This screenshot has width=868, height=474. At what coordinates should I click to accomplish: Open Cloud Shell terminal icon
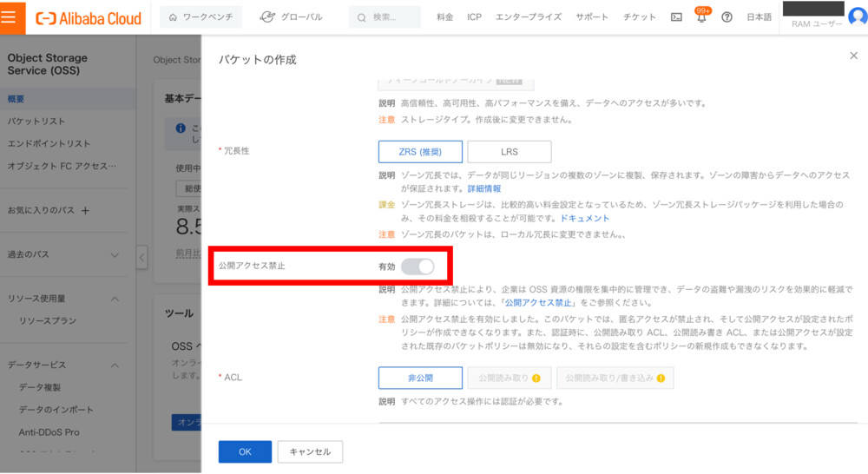(x=677, y=17)
